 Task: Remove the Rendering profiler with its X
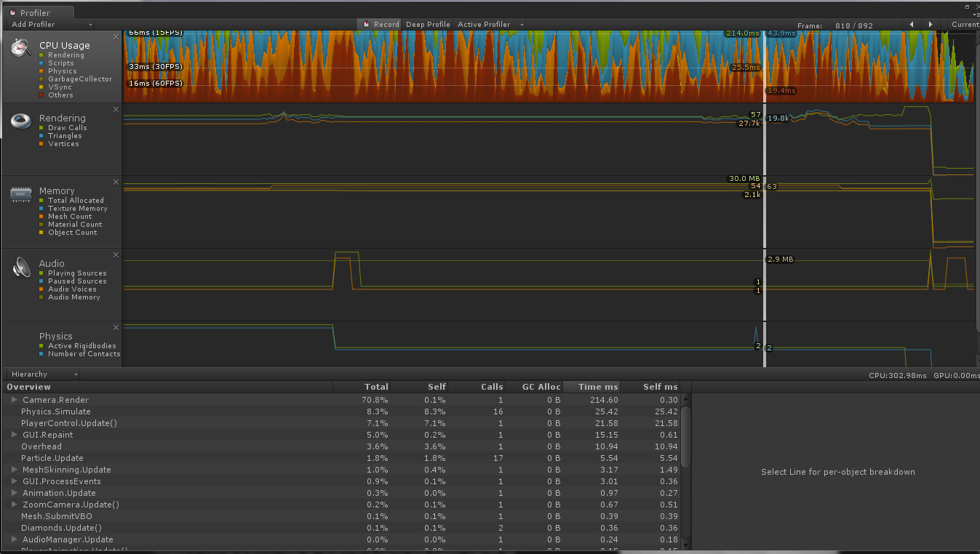tap(116, 109)
